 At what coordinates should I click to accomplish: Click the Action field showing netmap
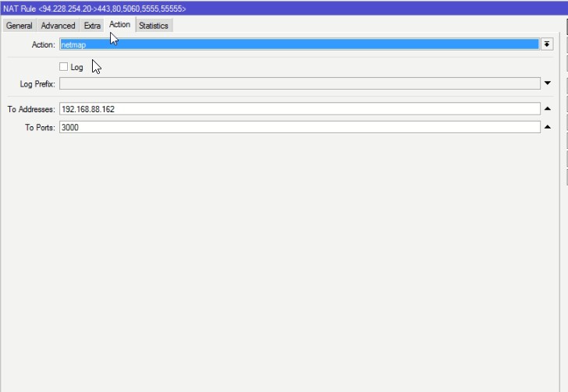pyautogui.click(x=300, y=44)
